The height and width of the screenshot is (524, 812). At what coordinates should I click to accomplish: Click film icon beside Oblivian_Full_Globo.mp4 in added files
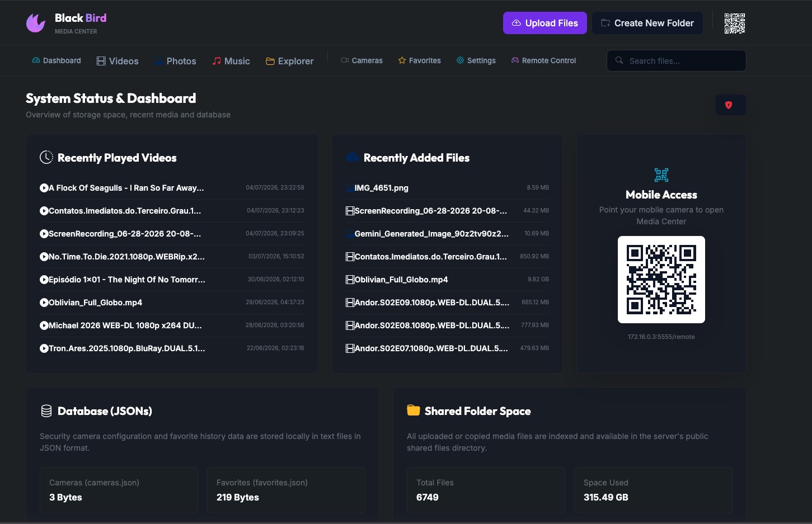tap(350, 280)
